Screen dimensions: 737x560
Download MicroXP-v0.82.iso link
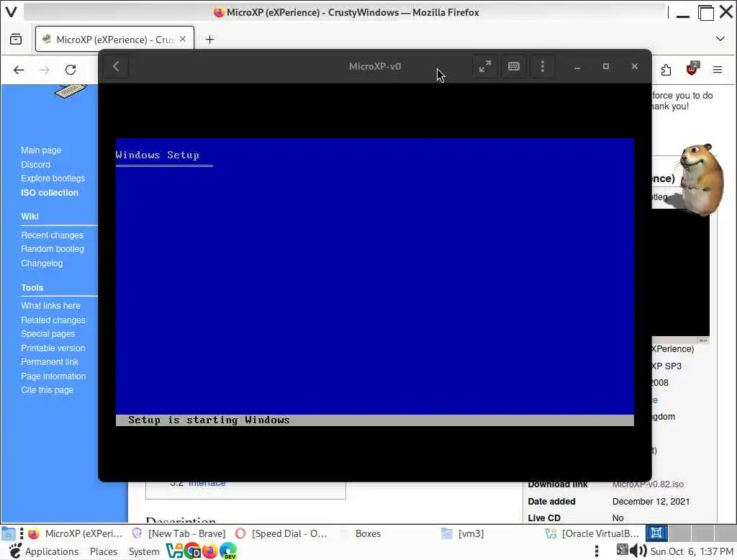tap(648, 484)
